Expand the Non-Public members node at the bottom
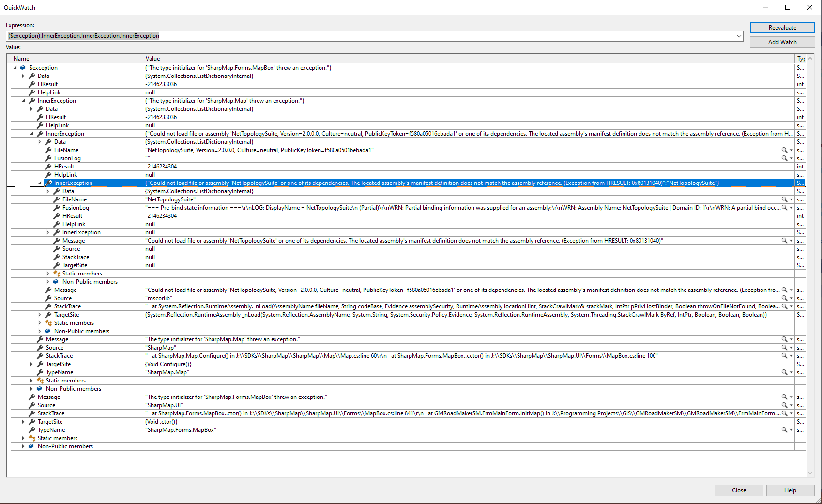 coord(23,446)
